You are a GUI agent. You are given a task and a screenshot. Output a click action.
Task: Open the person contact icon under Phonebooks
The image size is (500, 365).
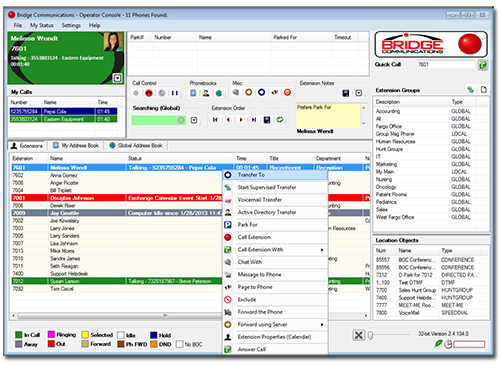point(206,93)
